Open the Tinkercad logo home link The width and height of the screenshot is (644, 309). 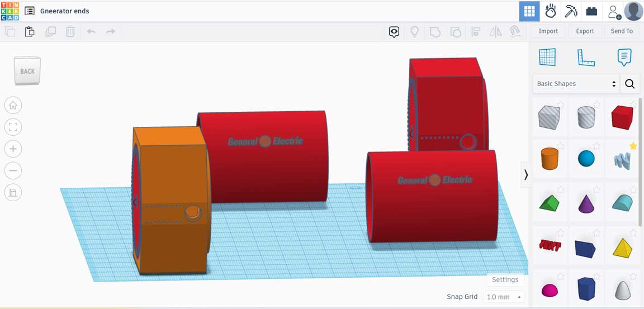pos(10,11)
